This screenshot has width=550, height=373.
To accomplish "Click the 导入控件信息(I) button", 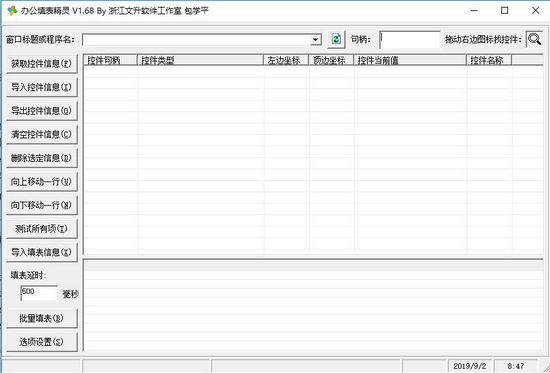I will [41, 87].
